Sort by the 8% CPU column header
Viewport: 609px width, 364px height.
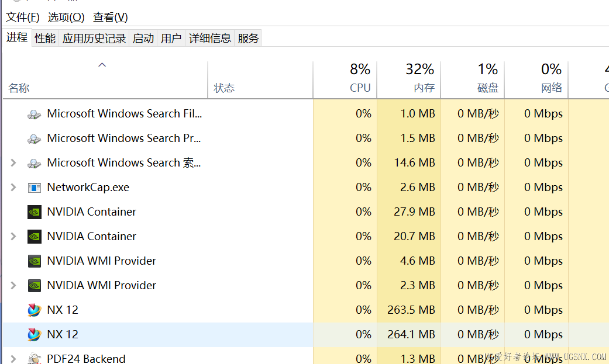(x=345, y=79)
